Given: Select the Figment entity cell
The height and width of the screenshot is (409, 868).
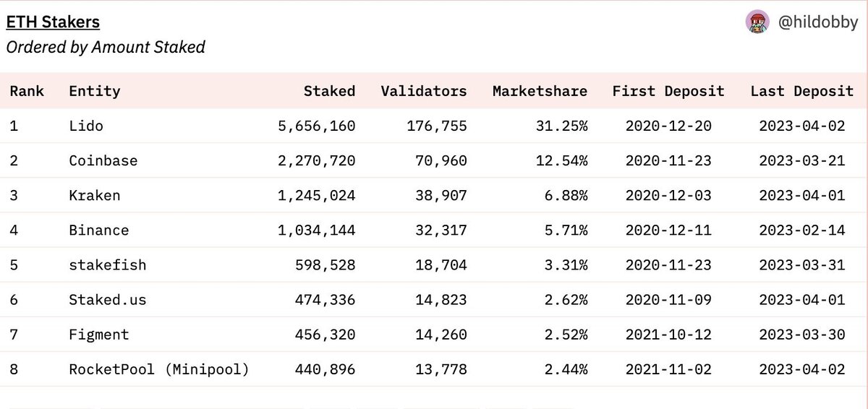Looking at the screenshot, I should point(98,335).
